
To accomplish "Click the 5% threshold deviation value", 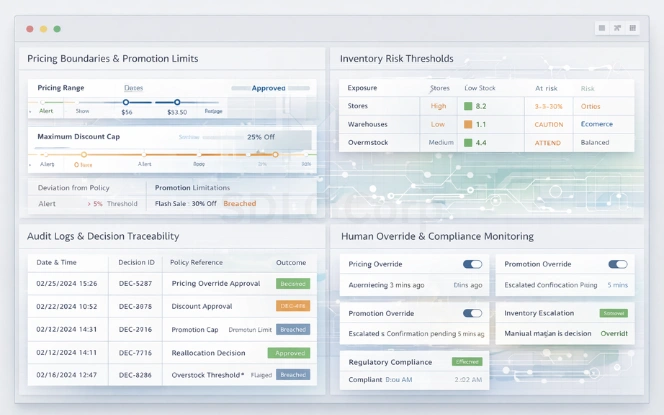I will (95, 204).
